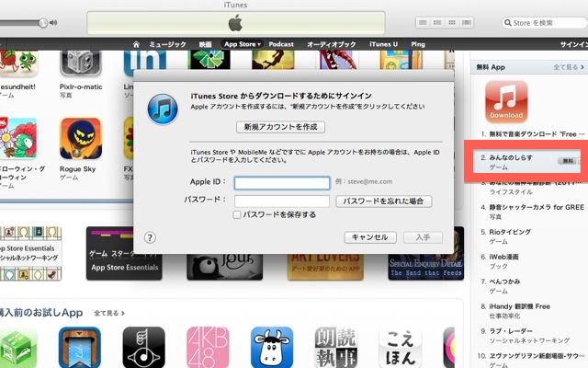Click the キャンセル button
Image resolution: width=588 pixels, height=368 pixels.
(370, 237)
